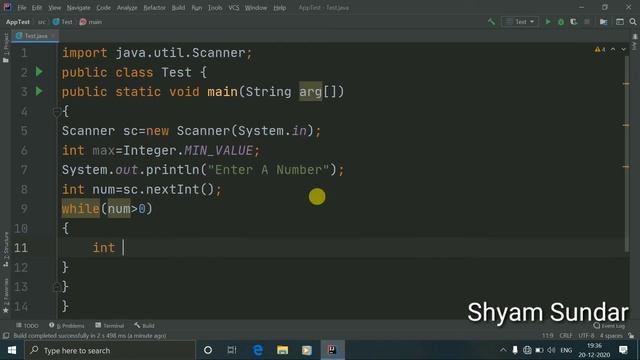Open the Run menu
This screenshot has height=360, width=640.
click(196, 8)
